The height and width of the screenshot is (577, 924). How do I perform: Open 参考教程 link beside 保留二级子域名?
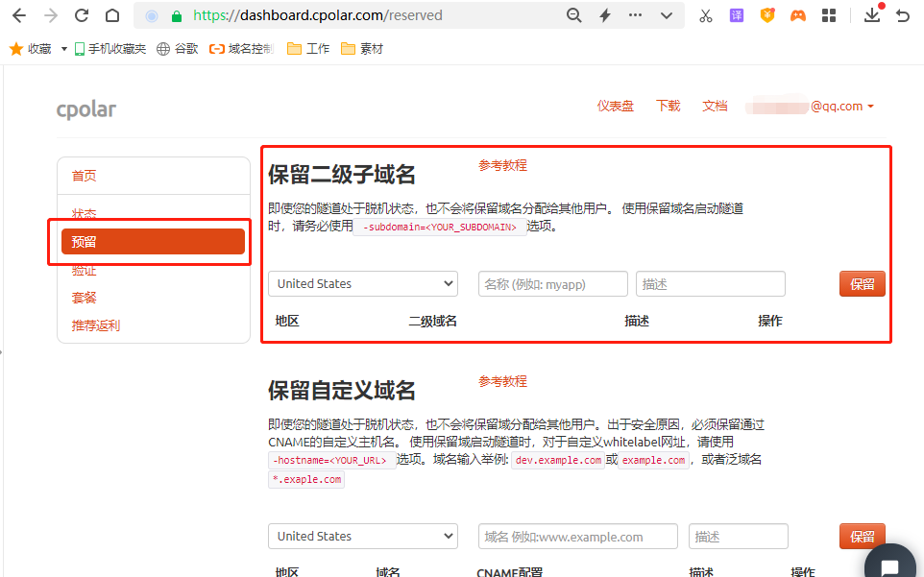[x=502, y=165]
